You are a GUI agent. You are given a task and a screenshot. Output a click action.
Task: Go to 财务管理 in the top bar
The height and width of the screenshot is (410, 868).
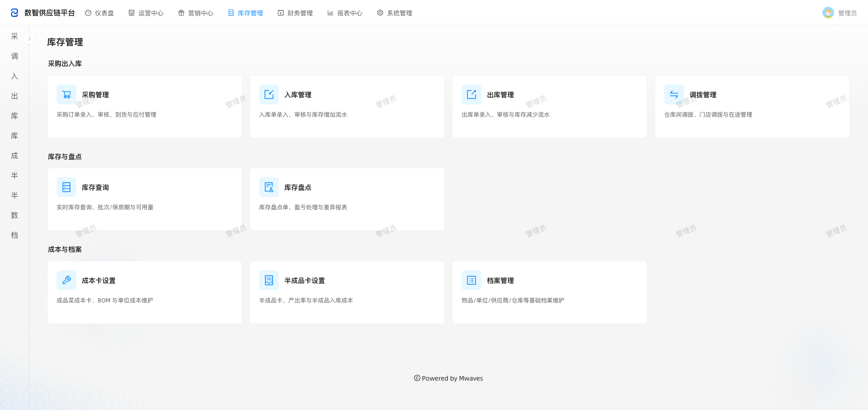pyautogui.click(x=295, y=13)
